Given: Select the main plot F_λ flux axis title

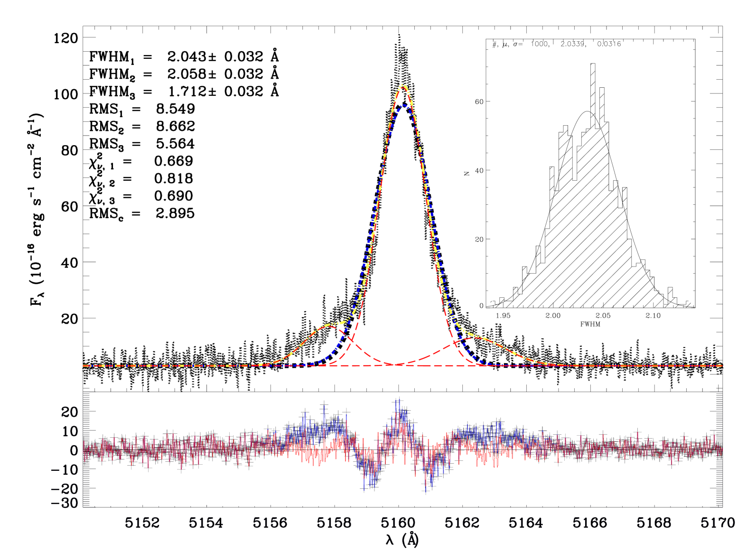Looking at the screenshot, I should point(37,209).
